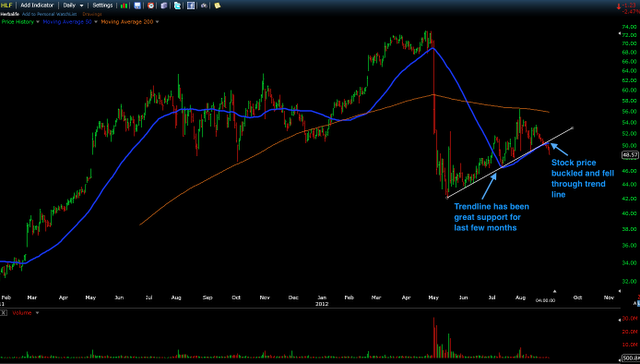Click the HLF ticker symbol field
This screenshot has height=364, width=640.
coord(6,5)
